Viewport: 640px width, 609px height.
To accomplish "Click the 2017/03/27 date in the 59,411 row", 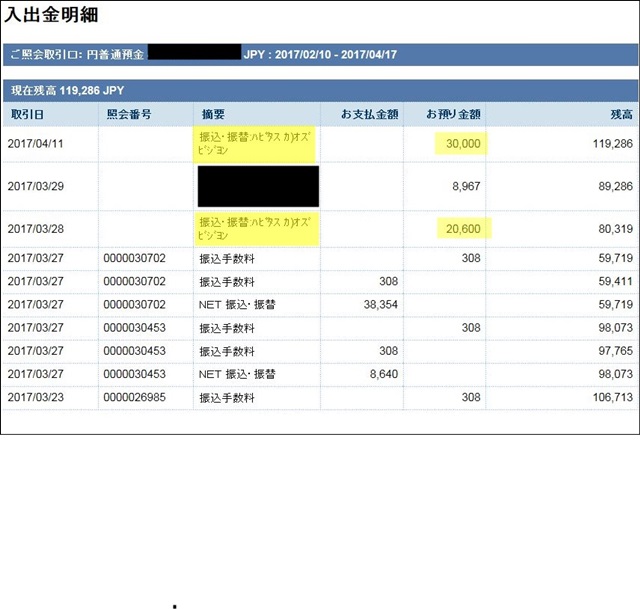I will point(36,281).
